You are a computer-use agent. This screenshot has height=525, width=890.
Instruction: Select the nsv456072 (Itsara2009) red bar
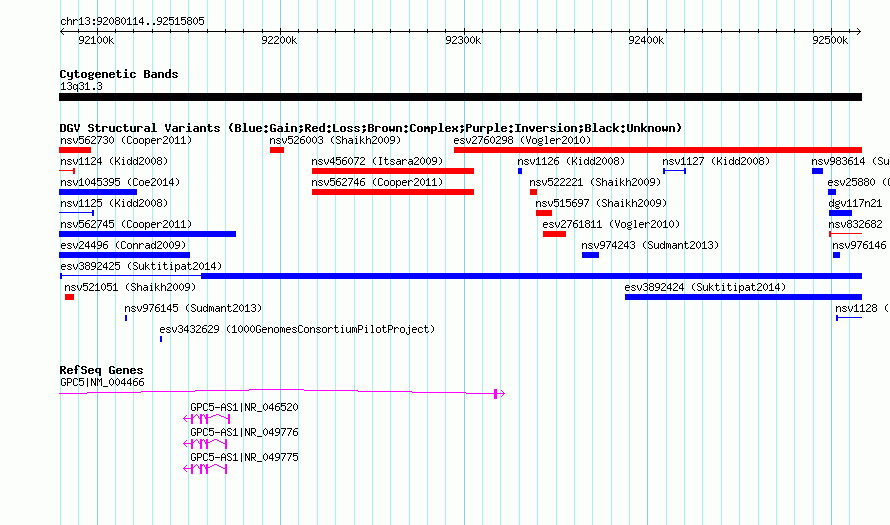click(x=393, y=171)
